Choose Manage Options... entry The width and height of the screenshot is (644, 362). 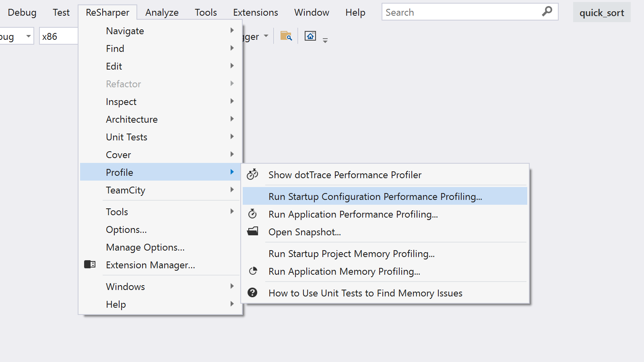pos(161,247)
